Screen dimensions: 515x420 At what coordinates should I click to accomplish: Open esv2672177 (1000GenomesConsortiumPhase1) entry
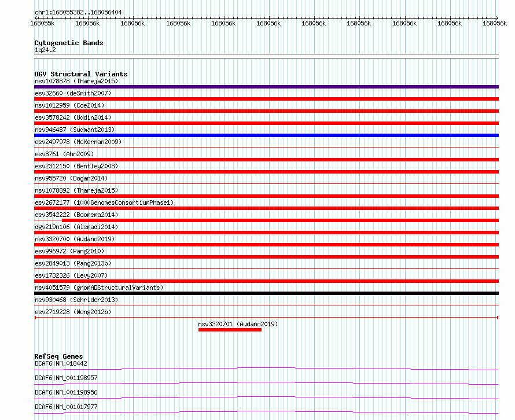click(104, 202)
